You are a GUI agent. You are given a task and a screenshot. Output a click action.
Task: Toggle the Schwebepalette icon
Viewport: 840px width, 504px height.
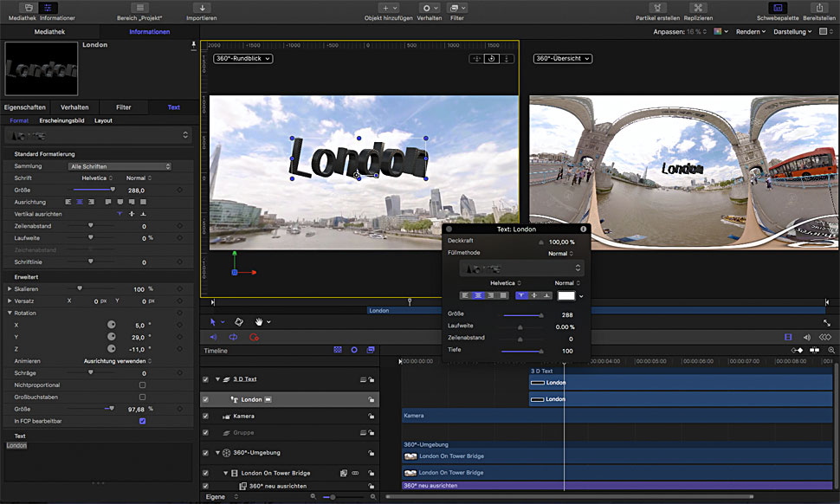[x=778, y=8]
